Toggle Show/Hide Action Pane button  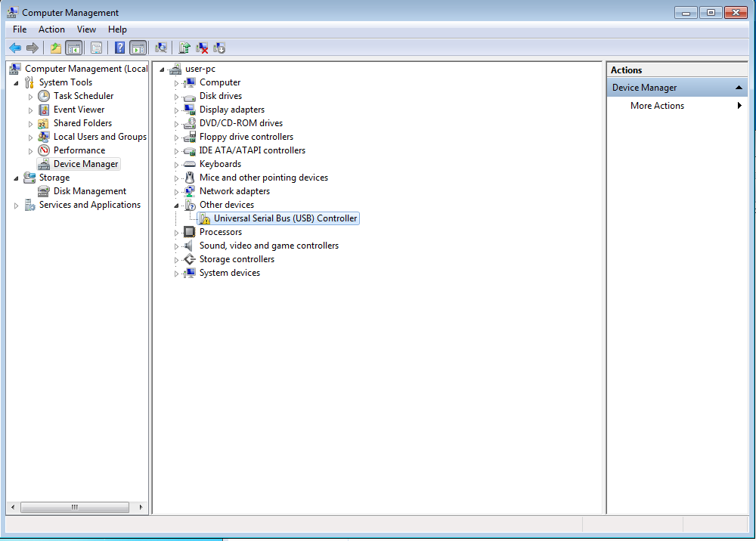pyautogui.click(x=138, y=48)
